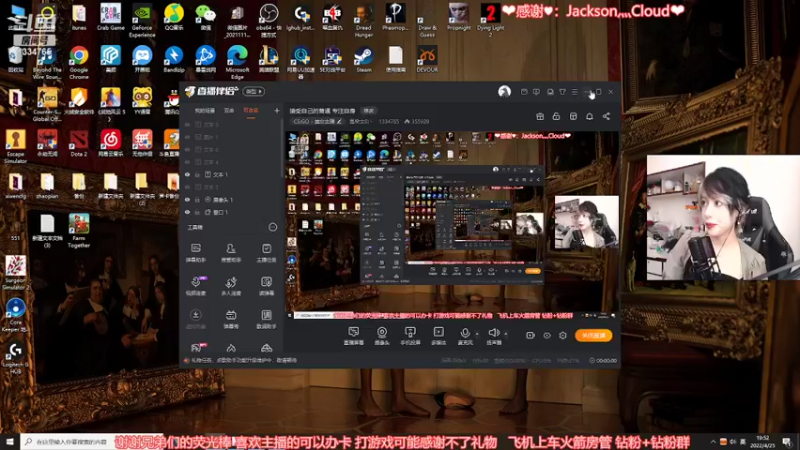Click the flame-shaped tool icon in 工具箱
Screen dimensions: 800x450
(231, 348)
